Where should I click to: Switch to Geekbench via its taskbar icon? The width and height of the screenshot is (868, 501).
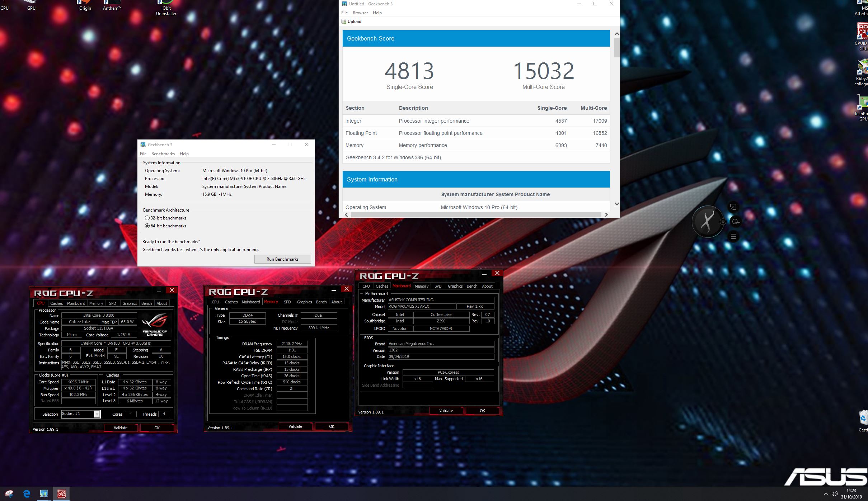coord(44,494)
